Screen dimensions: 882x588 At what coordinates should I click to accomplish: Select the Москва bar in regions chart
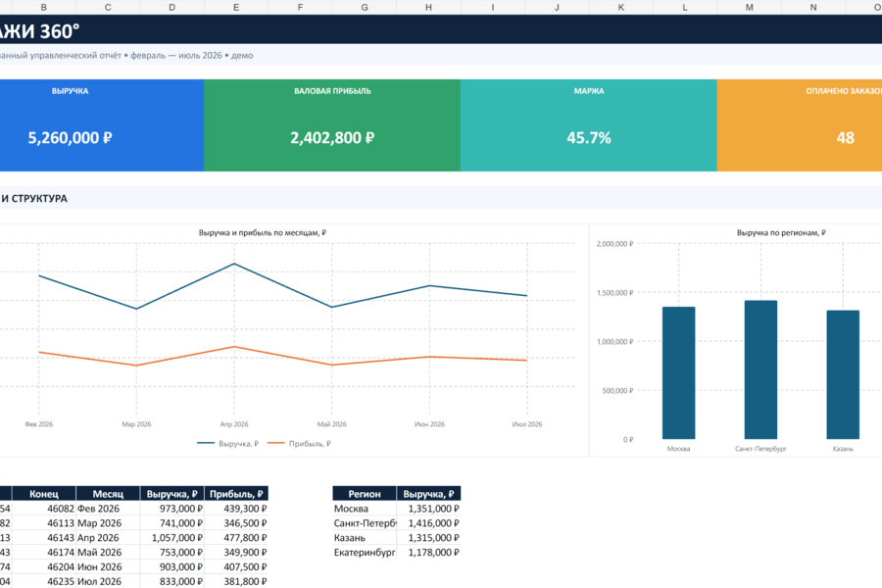pos(678,373)
